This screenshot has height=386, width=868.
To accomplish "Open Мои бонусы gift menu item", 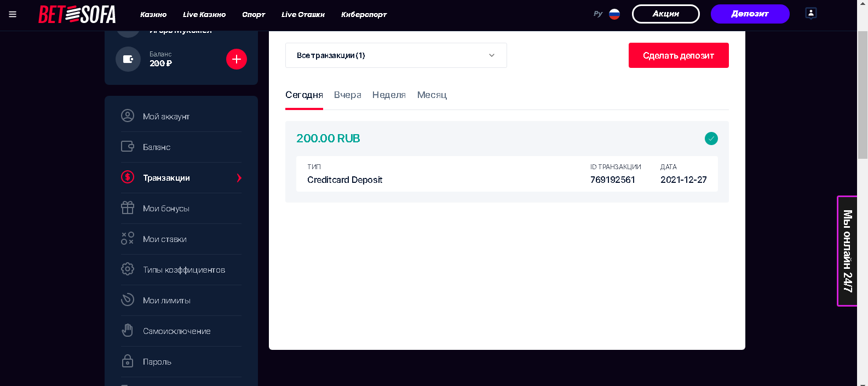I will pyautogui.click(x=166, y=209).
